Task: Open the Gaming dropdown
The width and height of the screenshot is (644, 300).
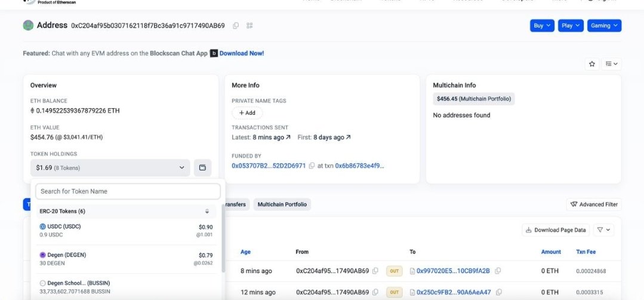Action: point(604,26)
